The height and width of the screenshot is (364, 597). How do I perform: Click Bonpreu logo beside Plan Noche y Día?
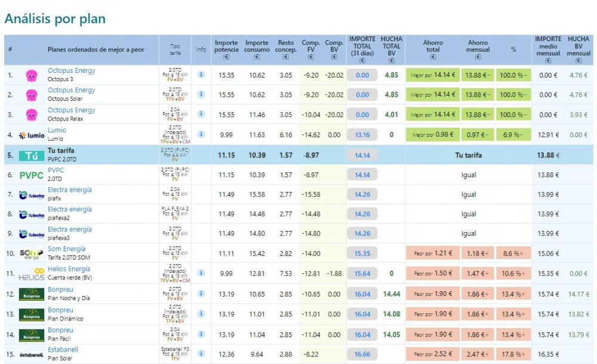click(x=32, y=295)
